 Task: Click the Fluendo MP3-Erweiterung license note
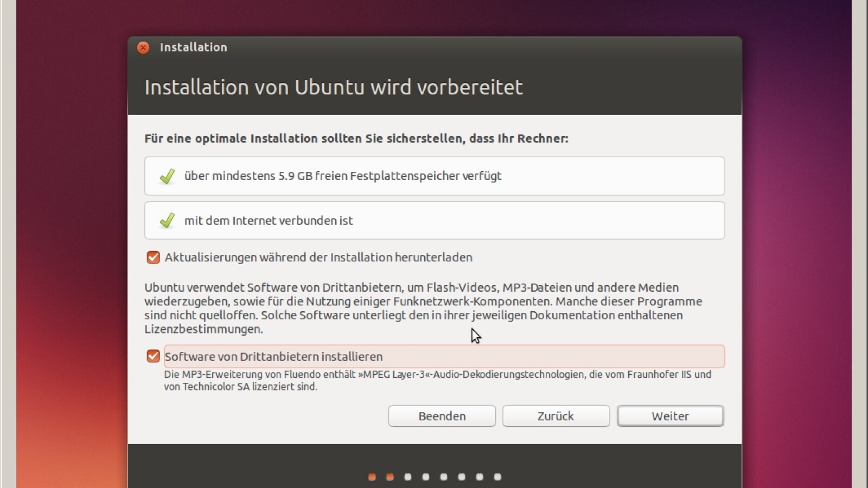(437, 380)
